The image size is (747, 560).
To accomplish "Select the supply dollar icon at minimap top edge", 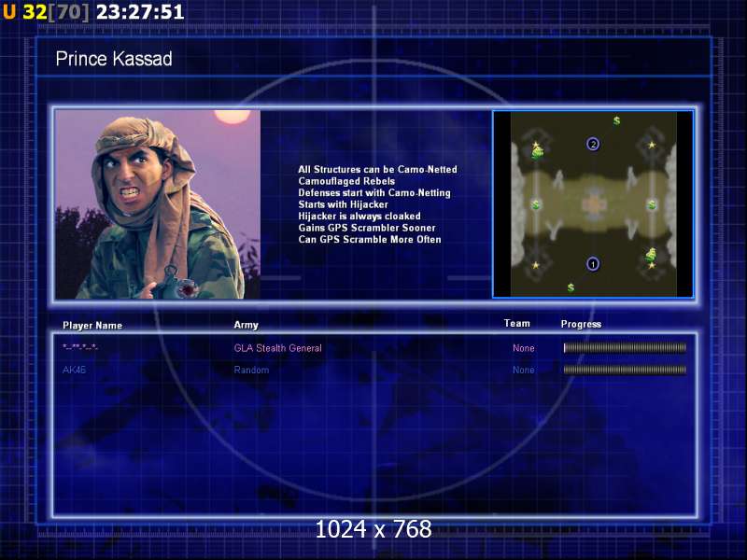I will (x=616, y=120).
